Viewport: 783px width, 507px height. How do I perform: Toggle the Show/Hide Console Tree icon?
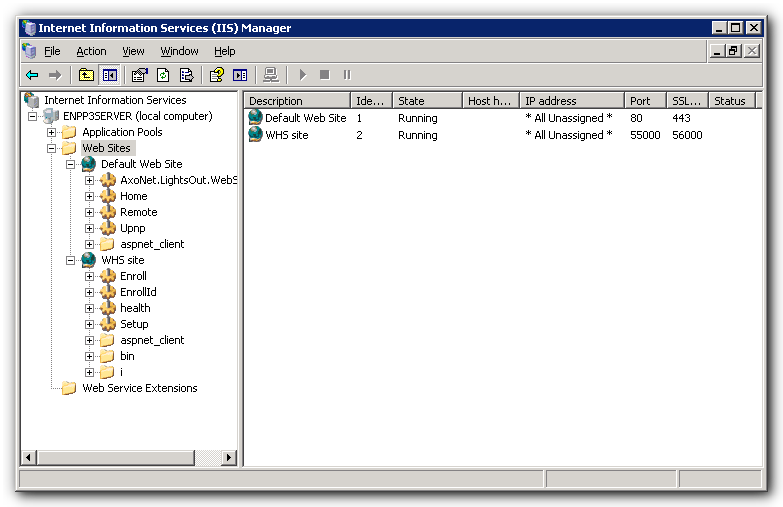pyautogui.click(x=109, y=75)
